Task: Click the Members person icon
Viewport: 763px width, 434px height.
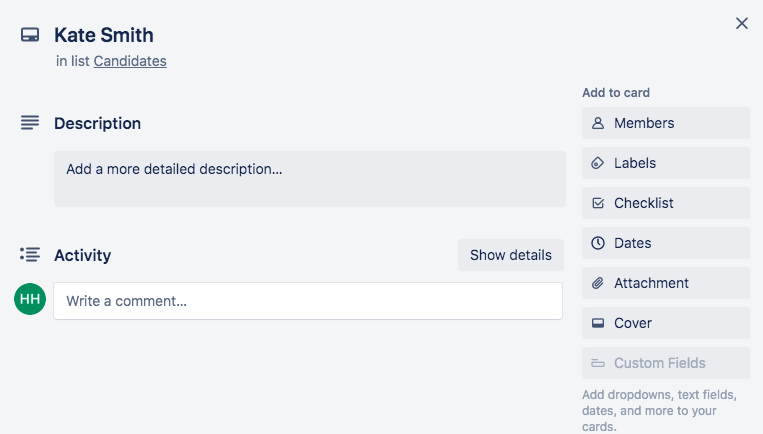Action: (598, 123)
